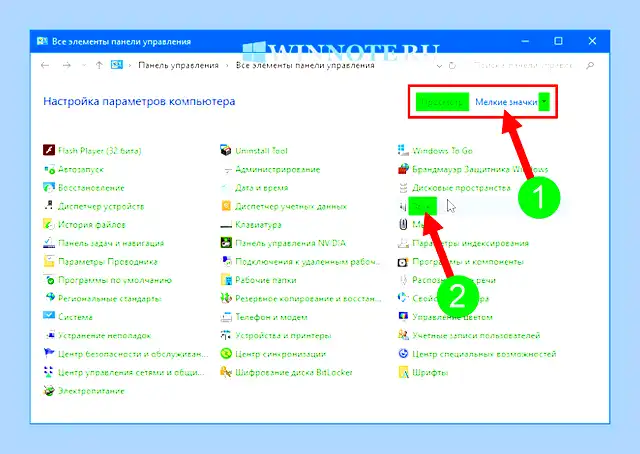Click the Центр синхронизации green icon
The image size is (640, 454).
point(226,354)
